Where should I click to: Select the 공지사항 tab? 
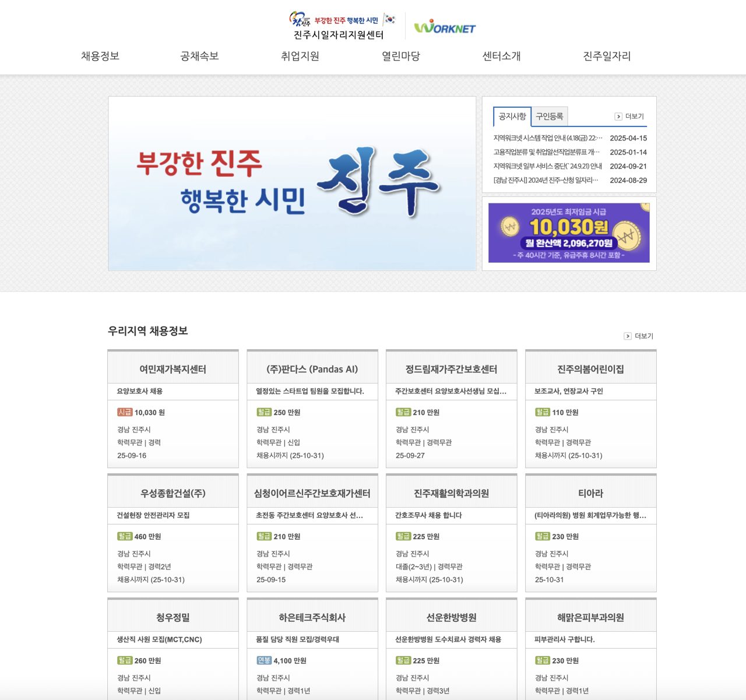coord(512,117)
